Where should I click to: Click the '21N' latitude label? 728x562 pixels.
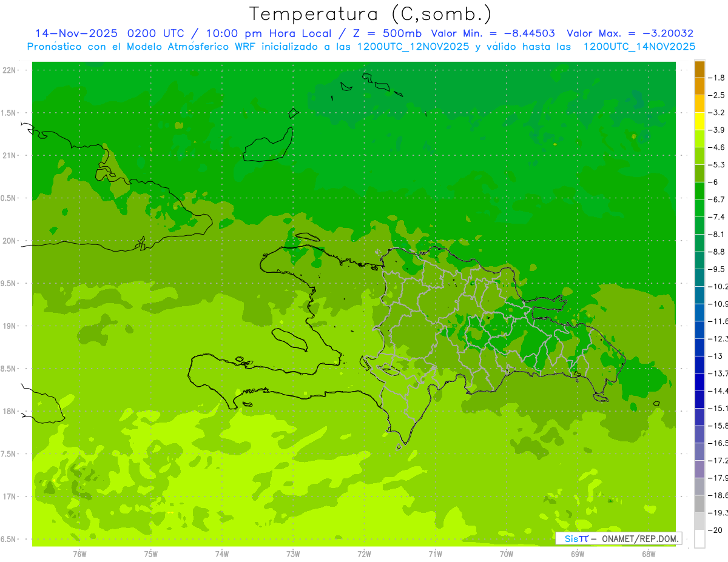coord(9,155)
